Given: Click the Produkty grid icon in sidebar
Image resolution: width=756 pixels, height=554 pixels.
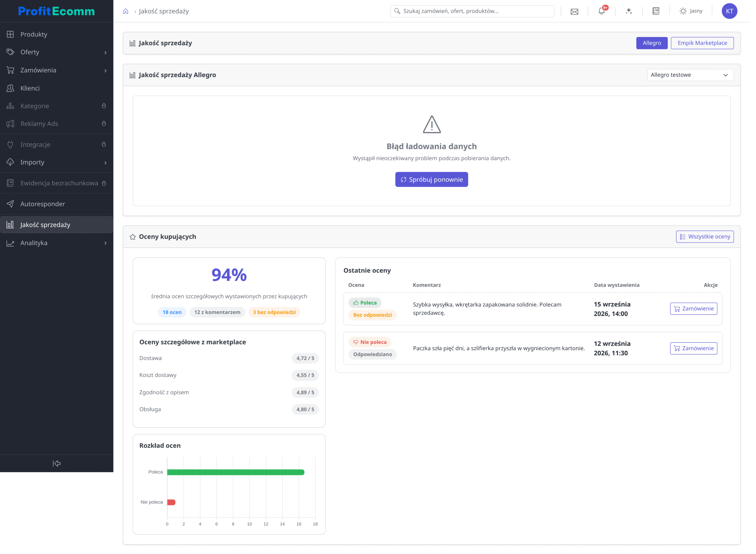Looking at the screenshot, I should tap(10, 34).
